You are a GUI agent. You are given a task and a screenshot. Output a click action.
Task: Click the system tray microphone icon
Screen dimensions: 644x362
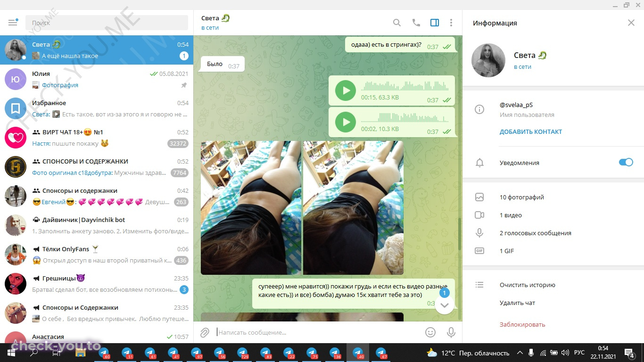(531, 353)
